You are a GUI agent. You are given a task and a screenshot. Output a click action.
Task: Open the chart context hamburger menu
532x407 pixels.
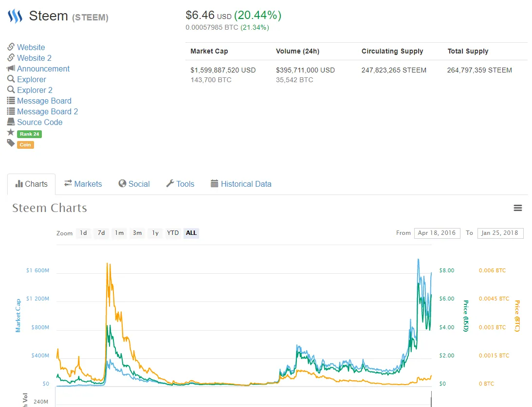point(518,208)
